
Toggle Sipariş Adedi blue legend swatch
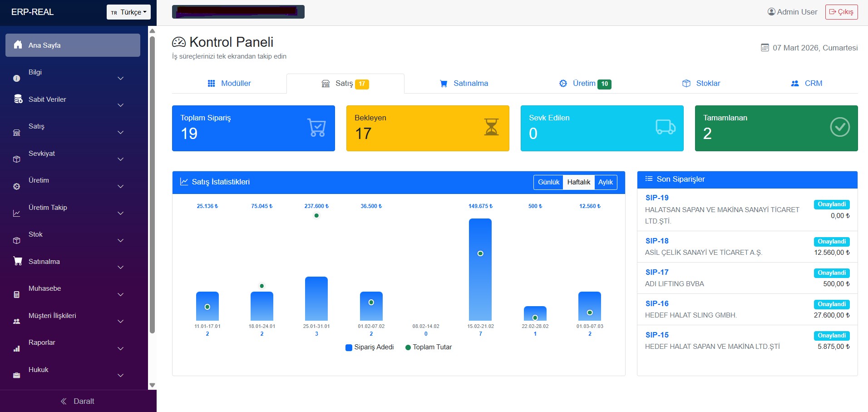tap(349, 347)
